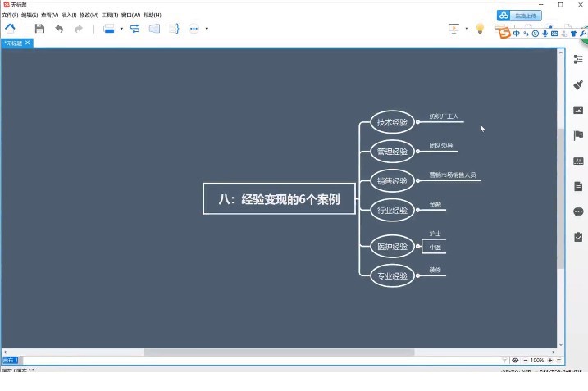Select the 中医 subtopic
The width and height of the screenshot is (588, 391).
(x=435, y=248)
